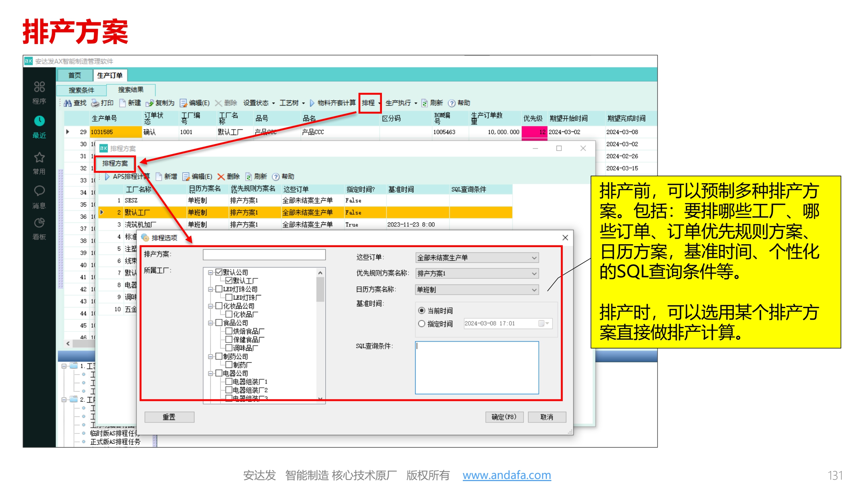Switch to the 搜索条件 tab
Viewport: 868px width, 488px height.
click(81, 90)
